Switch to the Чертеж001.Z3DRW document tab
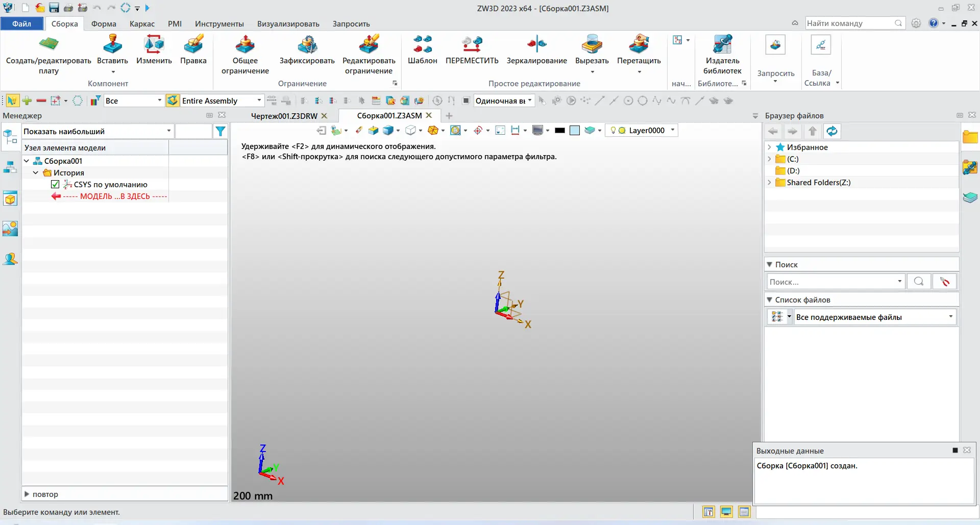 click(284, 116)
